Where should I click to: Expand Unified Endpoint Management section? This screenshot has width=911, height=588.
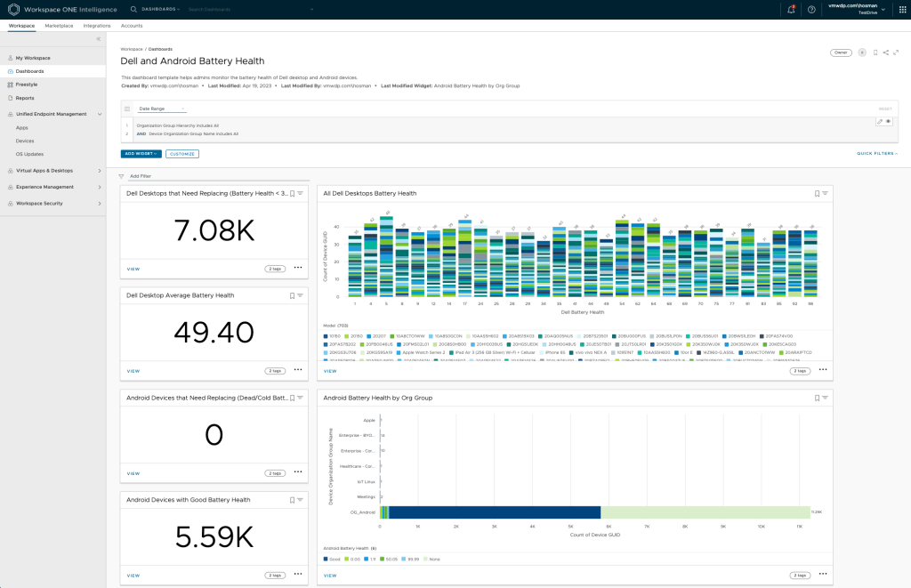(53, 114)
